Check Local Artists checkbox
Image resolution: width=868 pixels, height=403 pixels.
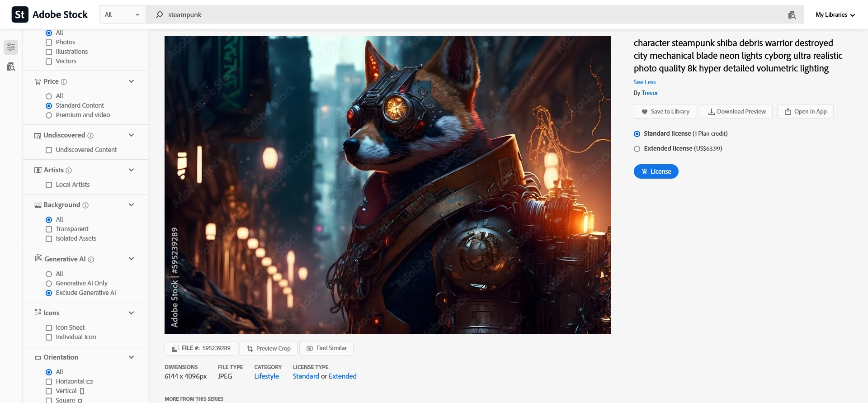[x=49, y=185]
